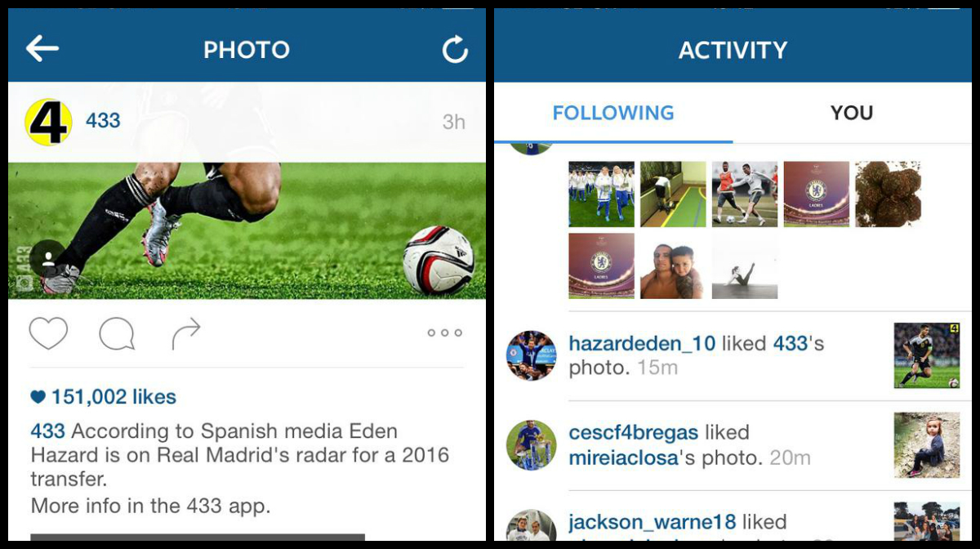980x549 pixels.
Task: Refresh the photo with the reload icon
Action: point(455,50)
